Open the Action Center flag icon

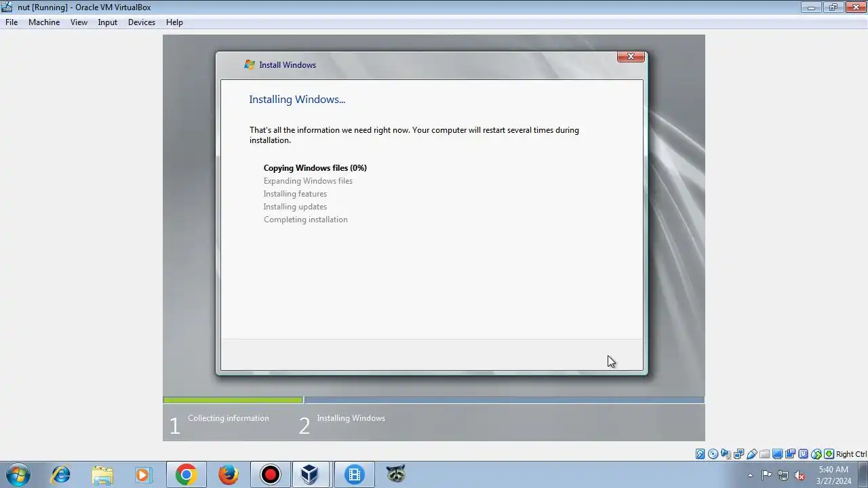click(766, 475)
